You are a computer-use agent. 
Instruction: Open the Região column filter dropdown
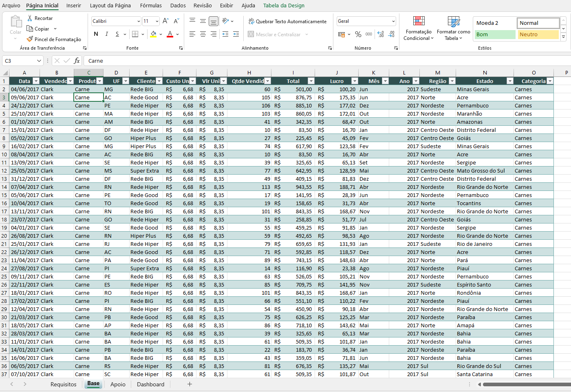pyautogui.click(x=452, y=81)
